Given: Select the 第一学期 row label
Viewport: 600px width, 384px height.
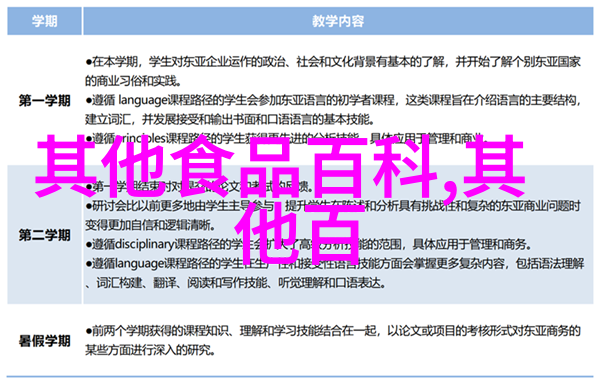Looking at the screenshot, I should [x=45, y=101].
